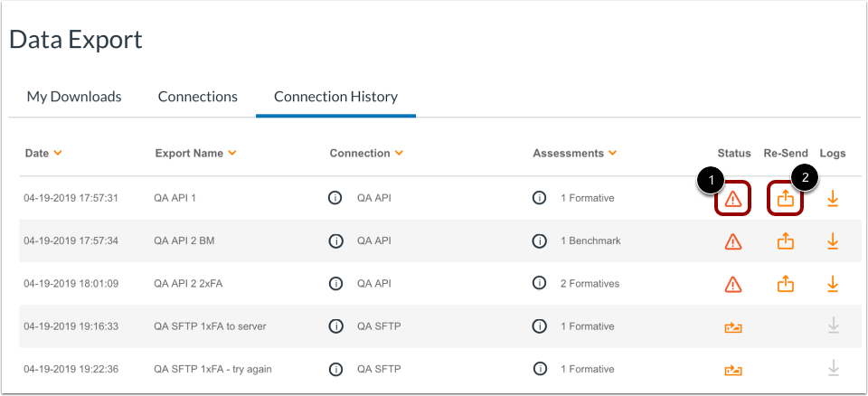Re-send the QA API 1 export

tap(786, 199)
